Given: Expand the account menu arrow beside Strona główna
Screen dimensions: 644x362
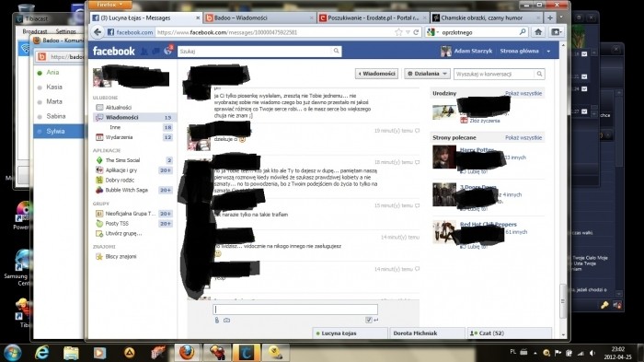Looking at the screenshot, I should coord(548,51).
